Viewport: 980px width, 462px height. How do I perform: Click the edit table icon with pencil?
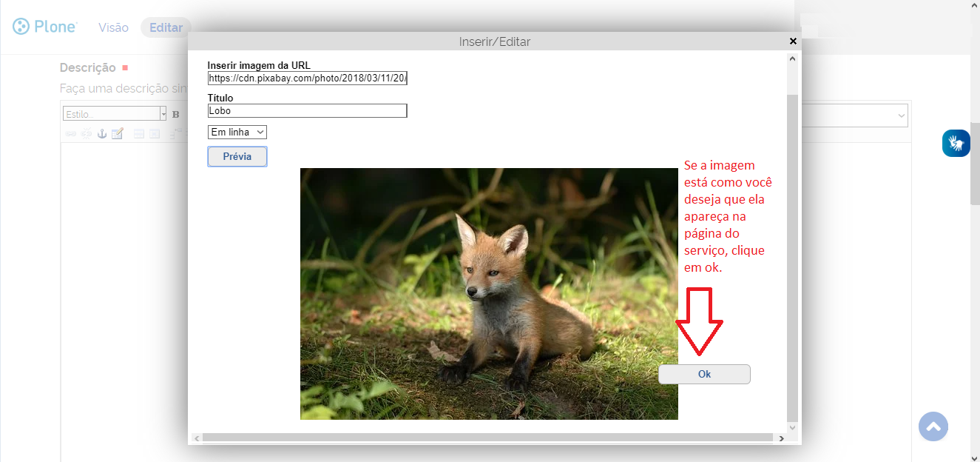click(x=118, y=133)
